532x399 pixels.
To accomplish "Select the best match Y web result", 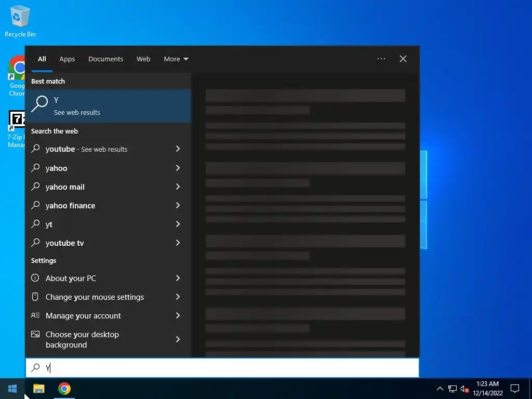I will [109, 106].
